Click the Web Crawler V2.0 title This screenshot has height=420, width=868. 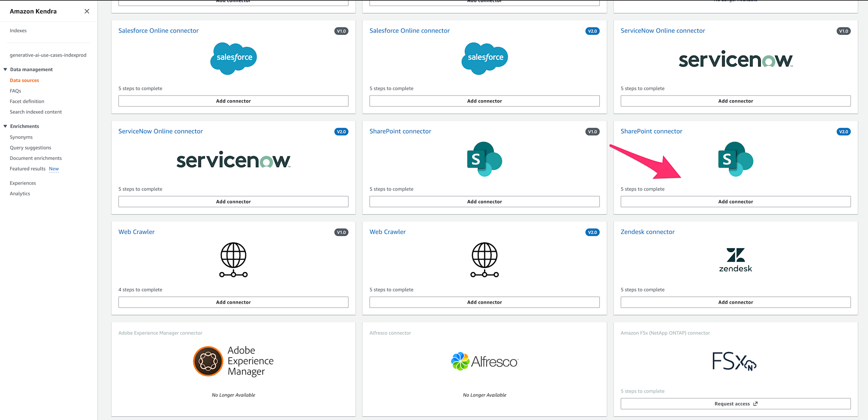388,232
